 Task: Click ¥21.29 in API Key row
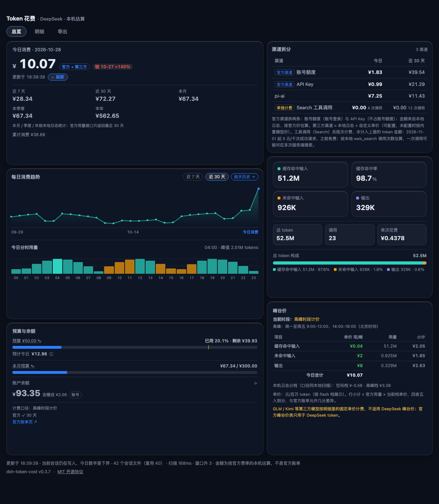coord(417,85)
